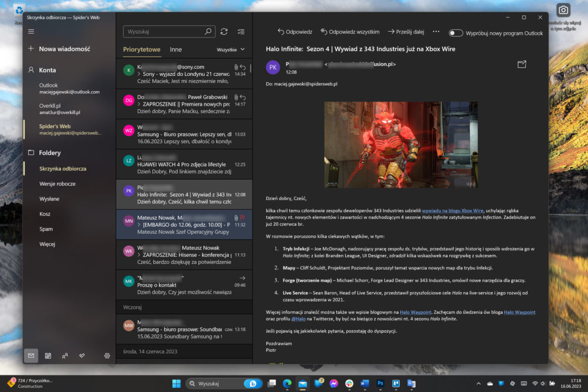Open the Halo Infinite: Sezon 4 email in list
588x392 pixels.
point(184,195)
